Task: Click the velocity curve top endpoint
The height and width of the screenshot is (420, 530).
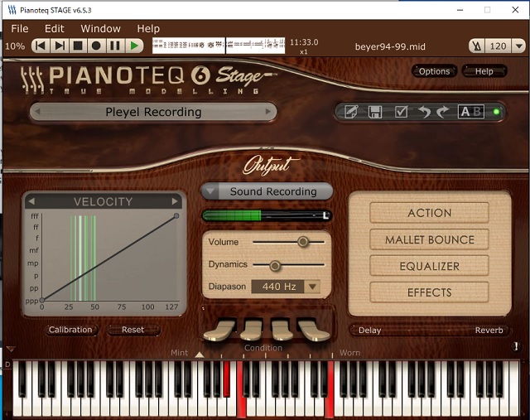Action: pos(176,215)
